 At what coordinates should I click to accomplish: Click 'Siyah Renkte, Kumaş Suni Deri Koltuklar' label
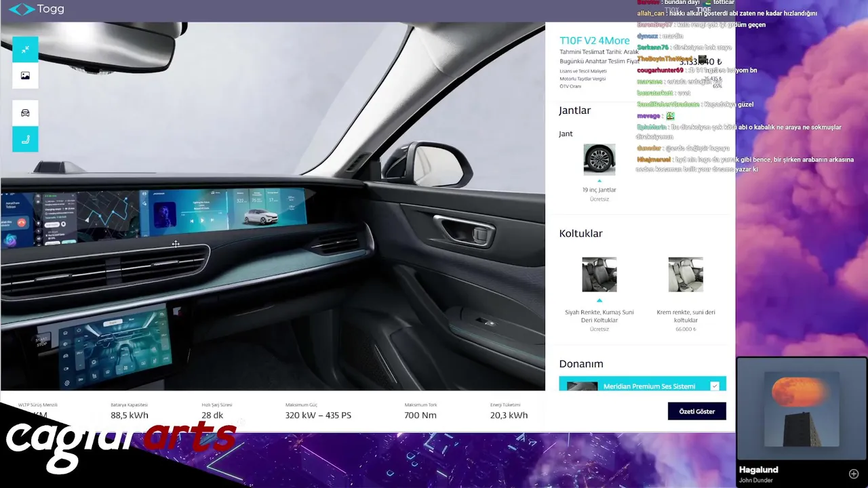coord(599,316)
